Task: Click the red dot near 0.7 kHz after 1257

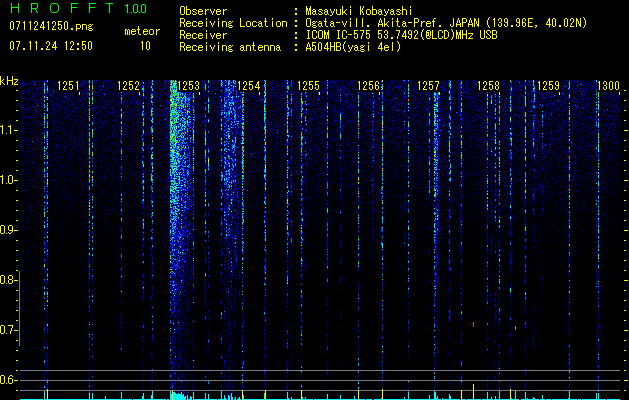Action: click(x=473, y=324)
